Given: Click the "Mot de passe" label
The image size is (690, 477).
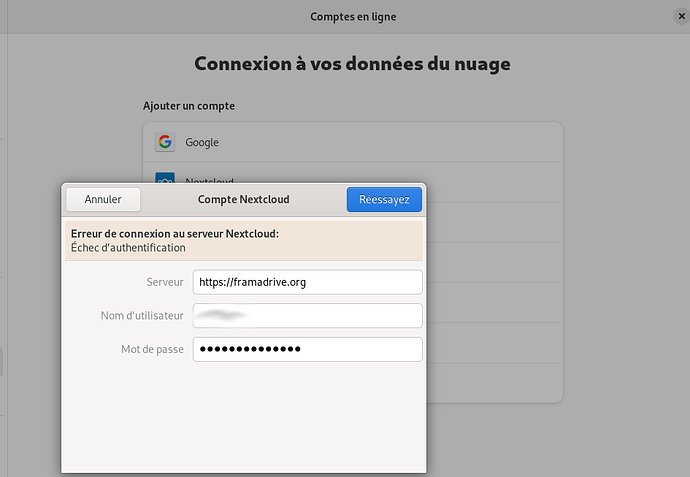Looking at the screenshot, I should click(x=152, y=349).
